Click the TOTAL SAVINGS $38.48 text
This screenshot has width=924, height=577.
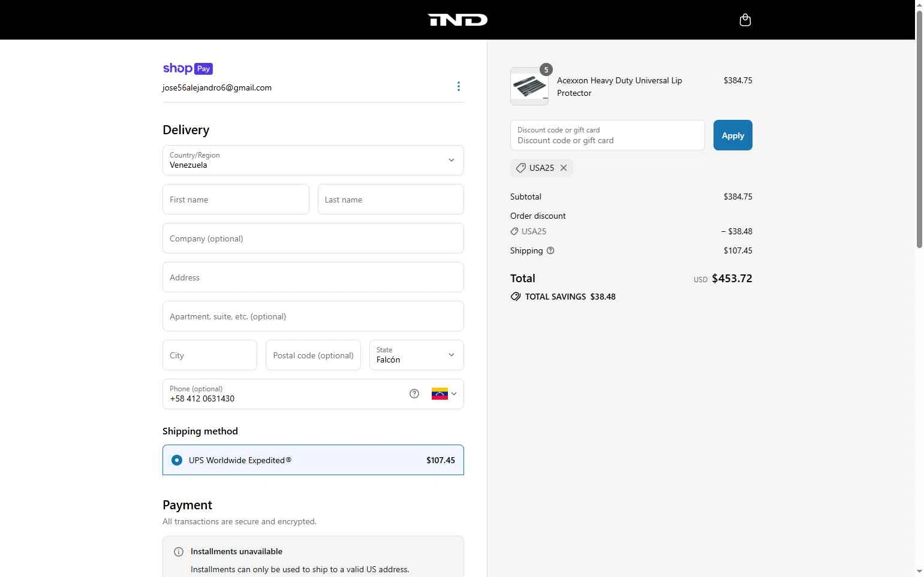(x=570, y=297)
